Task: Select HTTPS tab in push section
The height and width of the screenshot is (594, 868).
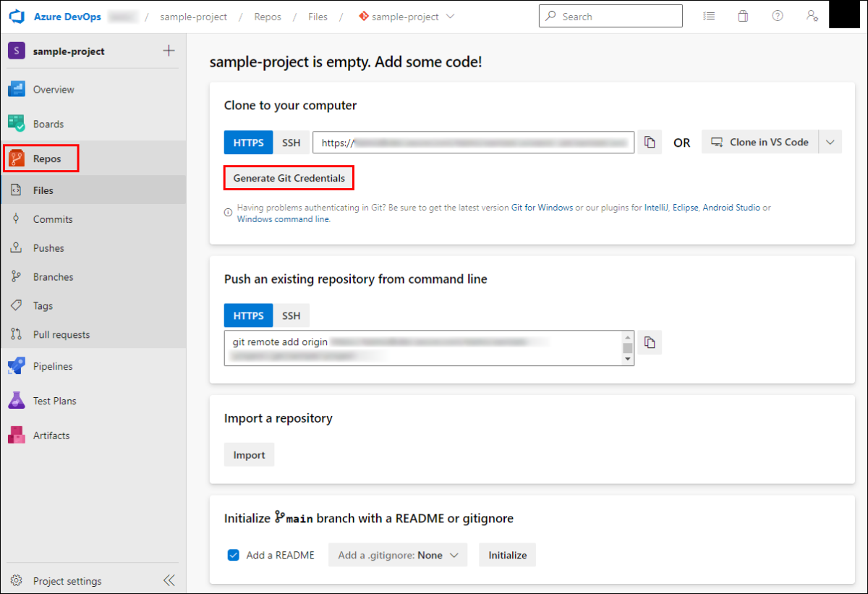Action: 248,315
